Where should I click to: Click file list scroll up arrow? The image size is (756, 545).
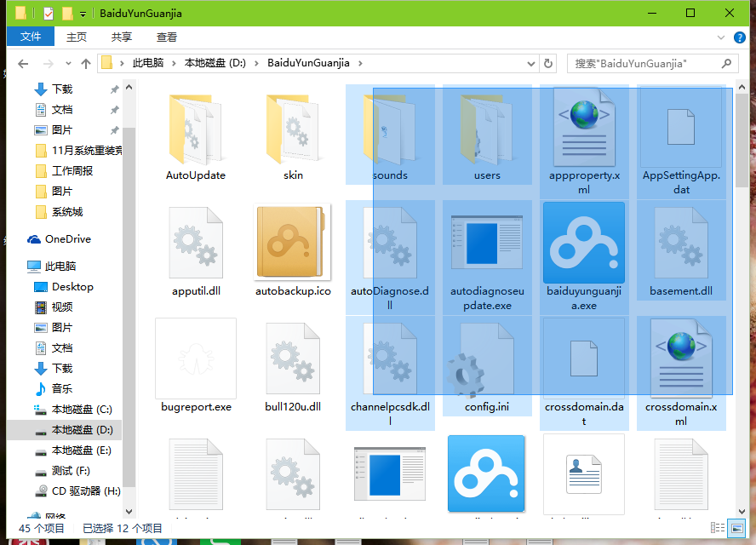(x=742, y=88)
